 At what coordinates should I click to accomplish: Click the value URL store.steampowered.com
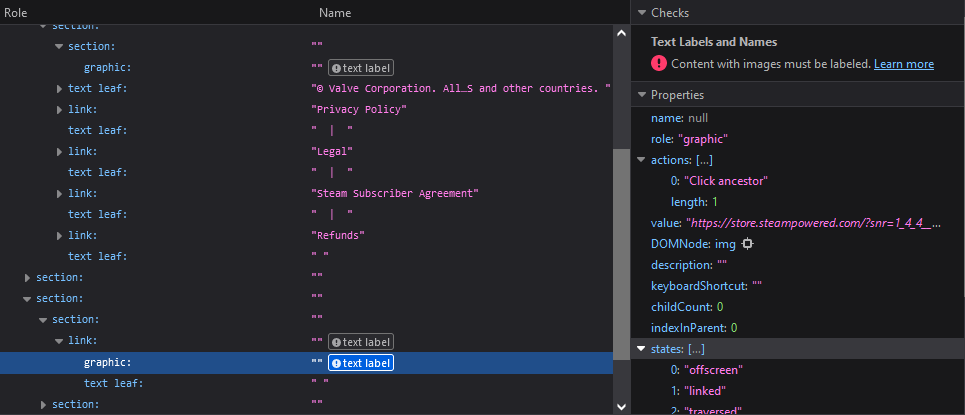click(814, 223)
